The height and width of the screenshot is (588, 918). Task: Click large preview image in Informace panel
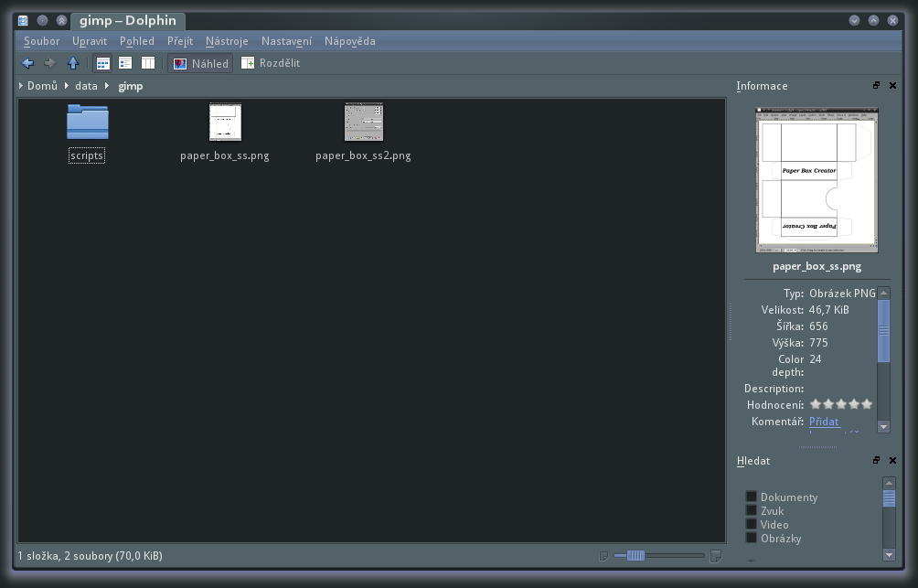tap(817, 180)
